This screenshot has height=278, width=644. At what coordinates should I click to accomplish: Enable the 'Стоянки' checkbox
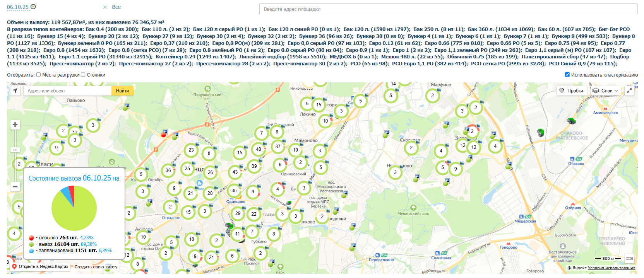pyautogui.click(x=83, y=75)
